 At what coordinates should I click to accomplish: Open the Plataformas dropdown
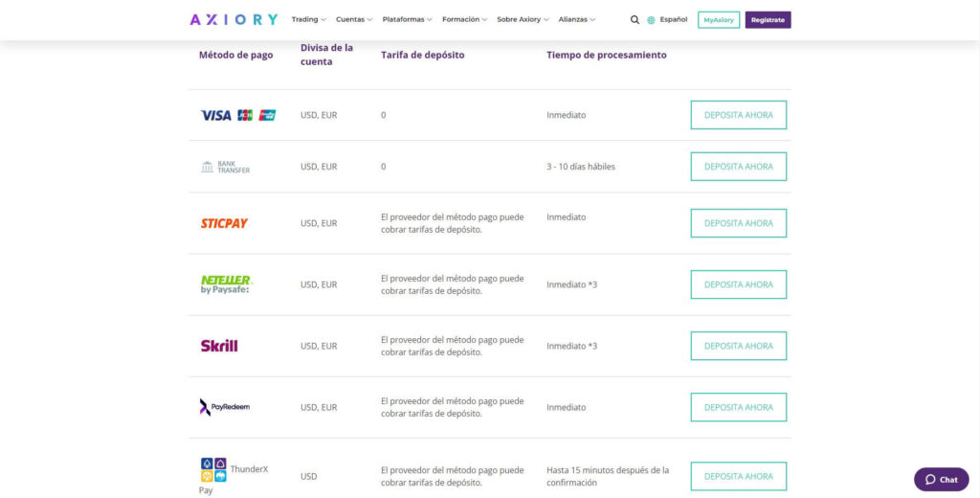407,20
